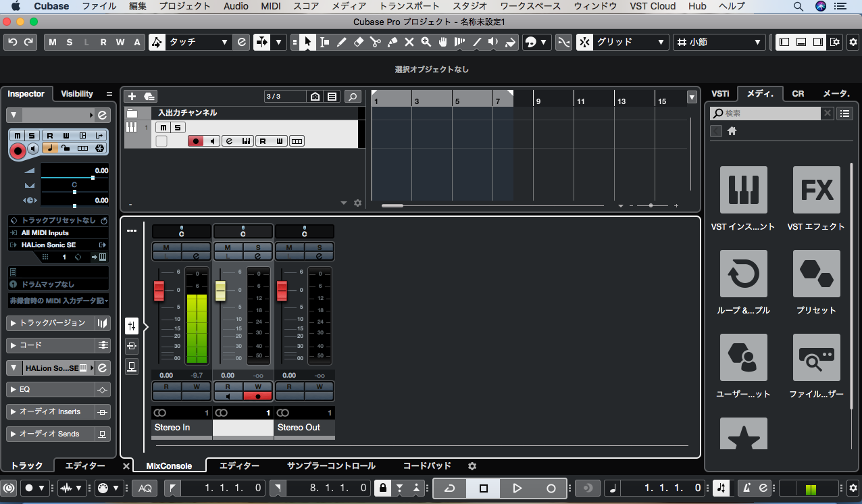Click the transport Play button
Image resolution: width=862 pixels, height=504 pixels.
[x=517, y=488]
